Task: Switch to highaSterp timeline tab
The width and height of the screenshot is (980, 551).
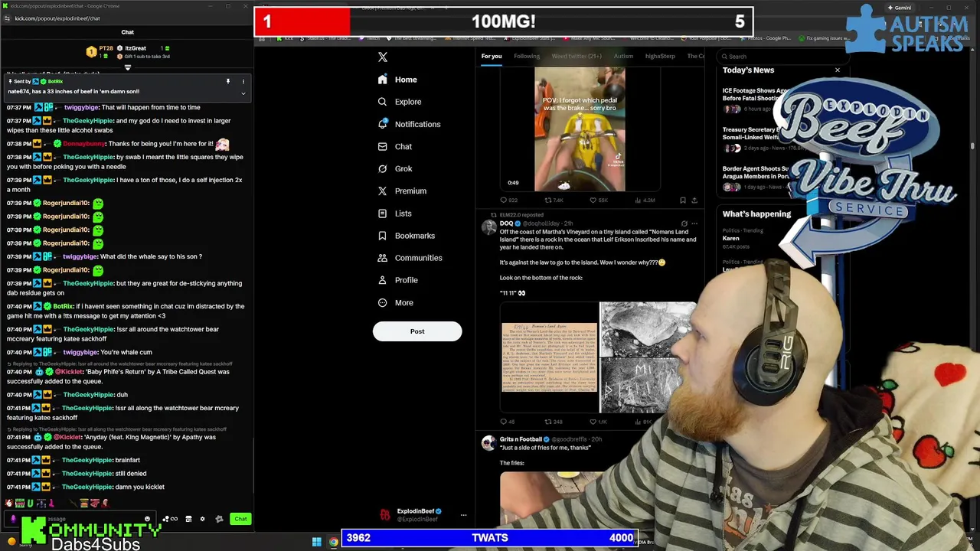Action: point(660,56)
